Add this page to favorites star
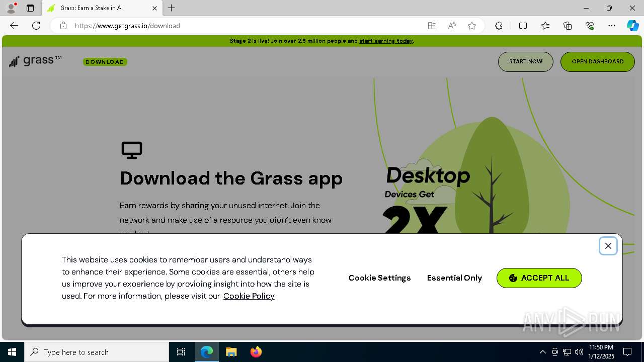The image size is (644, 362). click(x=472, y=26)
